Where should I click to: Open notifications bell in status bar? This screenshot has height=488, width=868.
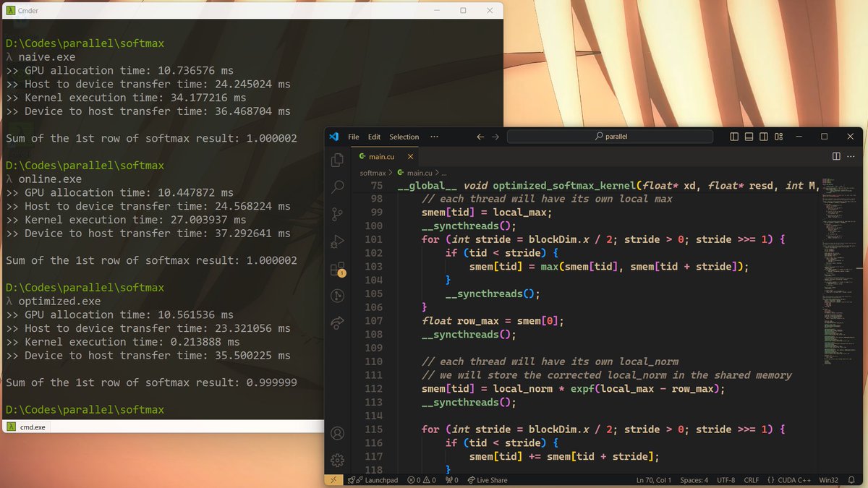pos(852,480)
